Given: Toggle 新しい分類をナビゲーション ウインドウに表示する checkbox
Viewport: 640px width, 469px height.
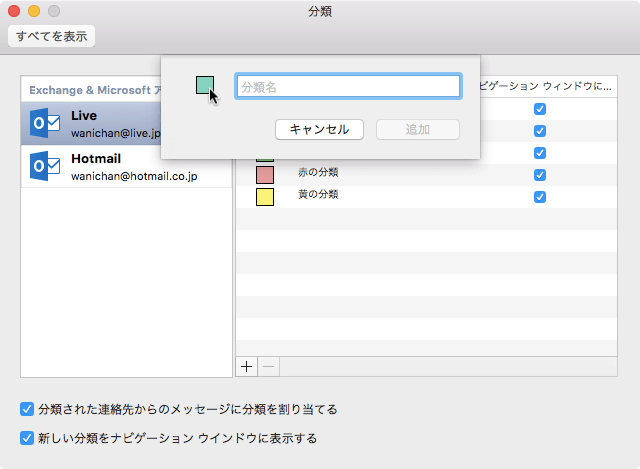Looking at the screenshot, I should click(x=27, y=438).
